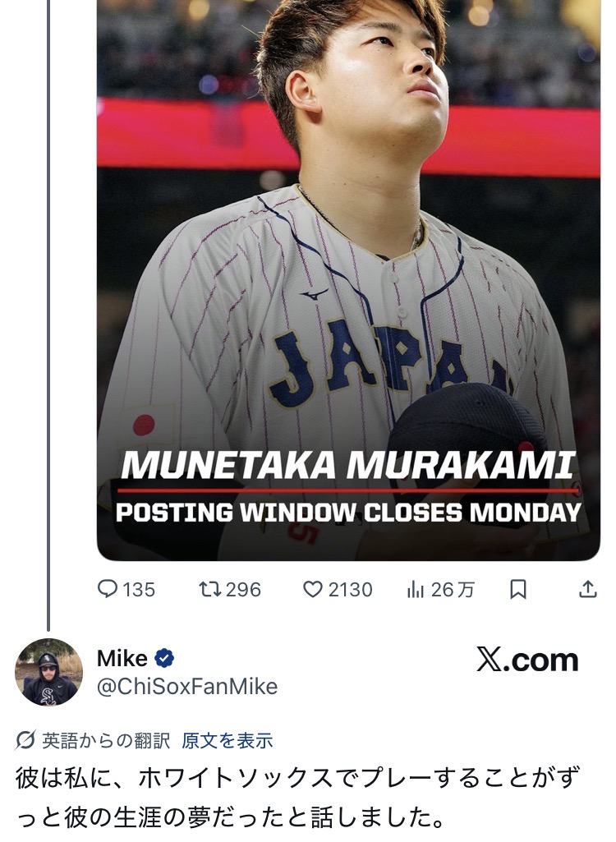Image resolution: width=616 pixels, height=842 pixels.
Task: Repost the tweet using the retweet arrows icon
Action: [x=208, y=589]
